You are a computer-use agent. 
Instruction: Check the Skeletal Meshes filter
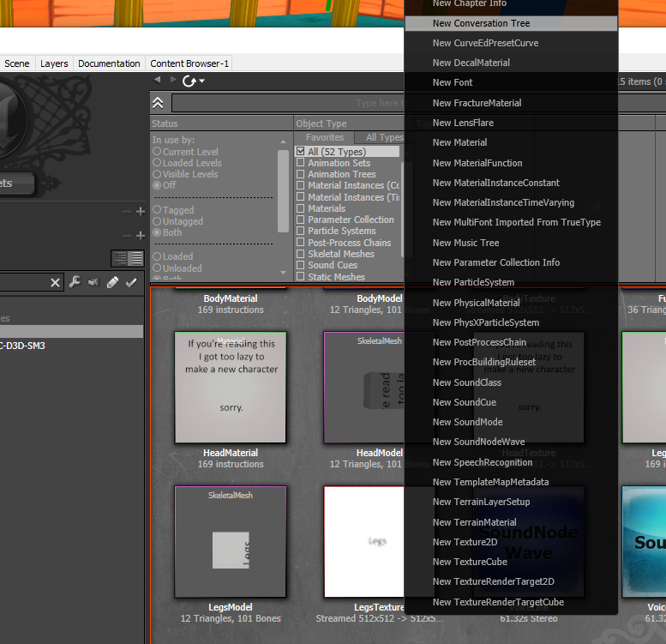(301, 254)
